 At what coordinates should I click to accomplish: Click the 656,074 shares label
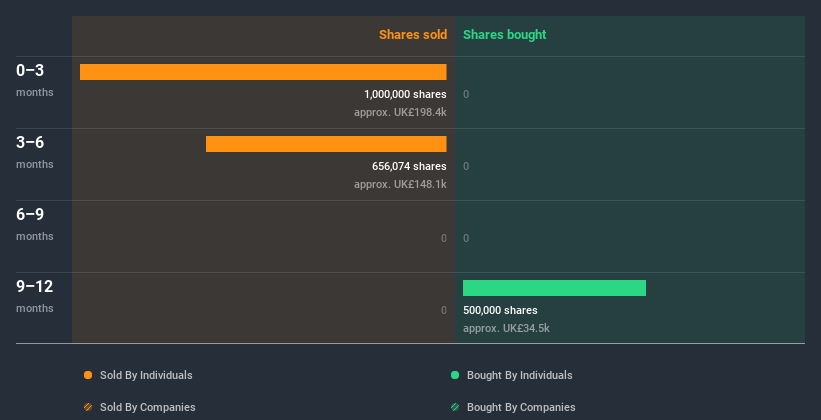coord(409,166)
